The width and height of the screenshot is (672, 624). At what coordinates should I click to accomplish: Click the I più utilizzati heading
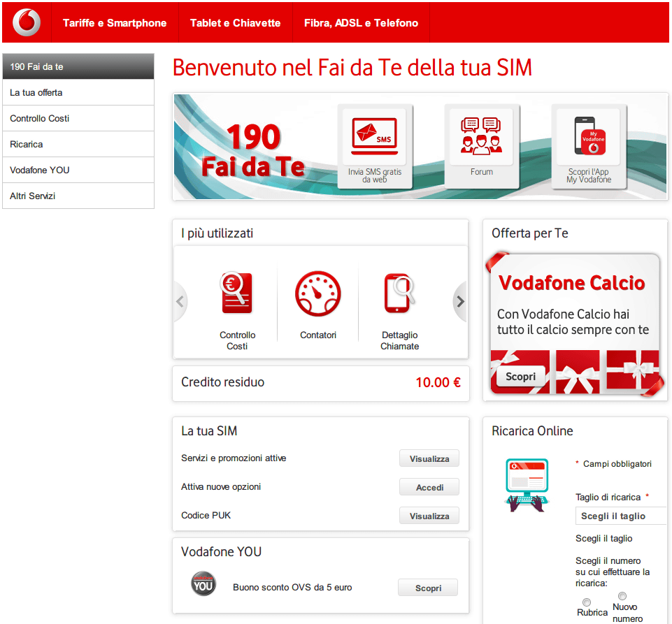coord(217,233)
